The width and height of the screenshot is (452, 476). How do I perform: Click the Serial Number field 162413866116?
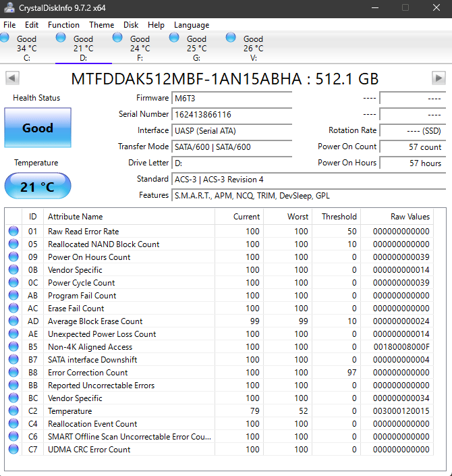click(x=232, y=115)
